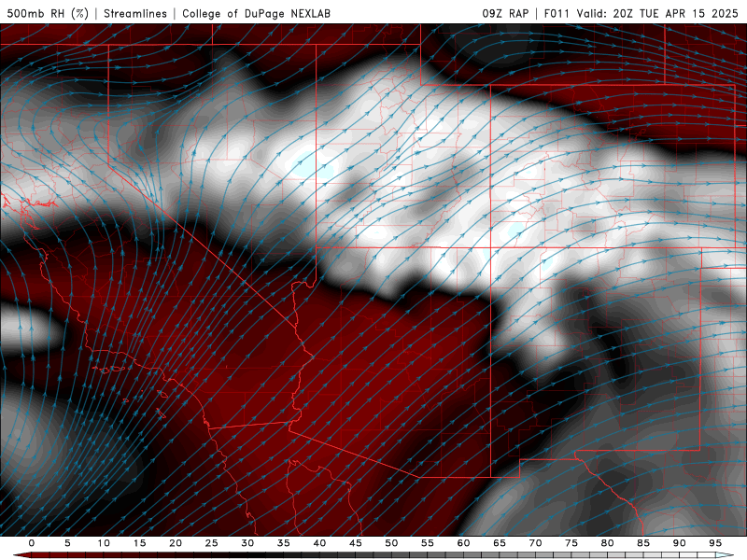Image resolution: width=747 pixels, height=560 pixels.
Task: Click "Valid: 20Z TUE APR 15 2025" text
Action: pyautogui.click(x=657, y=13)
